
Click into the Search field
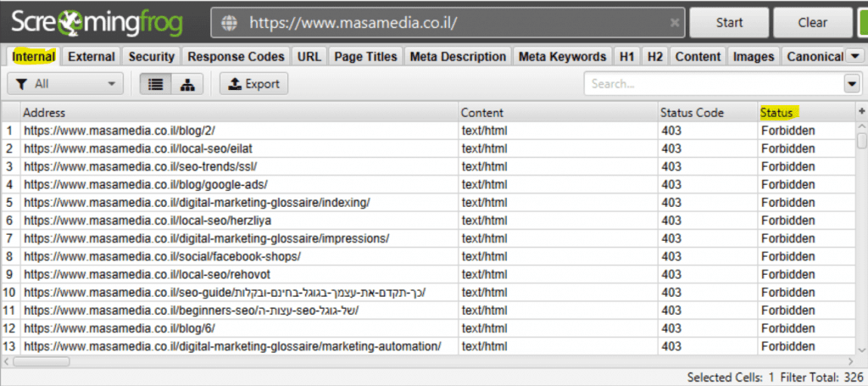tap(714, 84)
